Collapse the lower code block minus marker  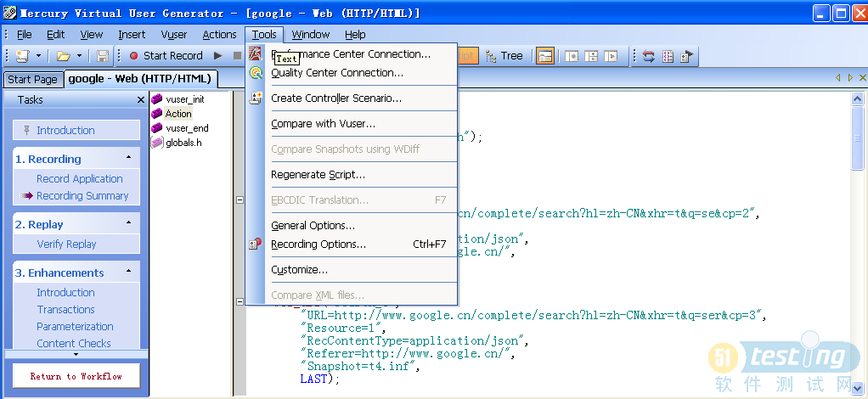(x=240, y=302)
